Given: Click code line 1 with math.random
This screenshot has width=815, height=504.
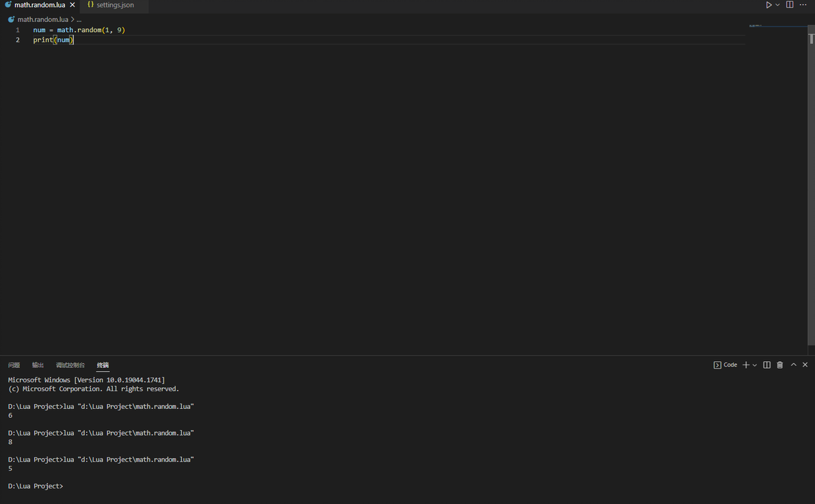Looking at the screenshot, I should coord(79,30).
